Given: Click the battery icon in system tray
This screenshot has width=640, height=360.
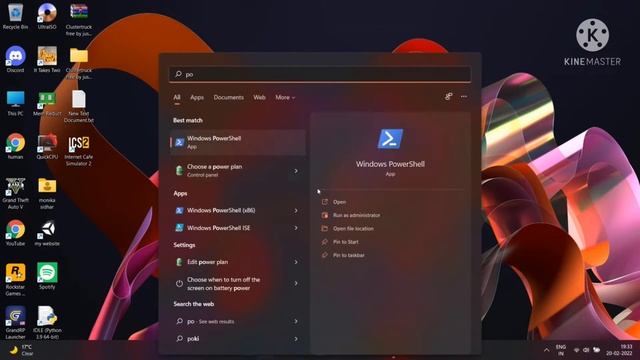Looking at the screenshot, I should (596, 350).
